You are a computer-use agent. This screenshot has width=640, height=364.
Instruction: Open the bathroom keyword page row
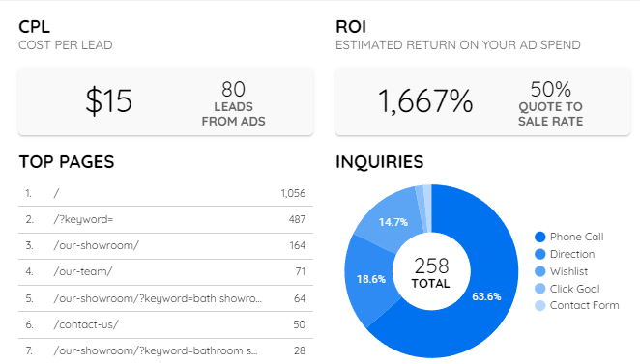pos(165,350)
